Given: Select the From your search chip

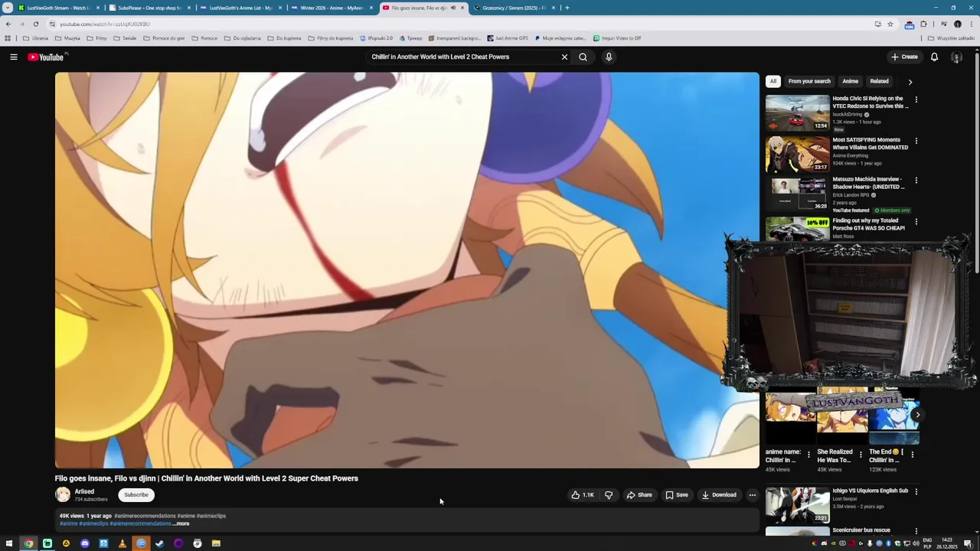Looking at the screenshot, I should 809,81.
